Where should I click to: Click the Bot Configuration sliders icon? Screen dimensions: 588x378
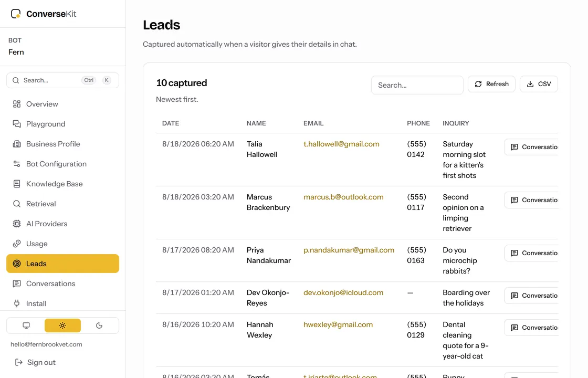(x=16, y=164)
